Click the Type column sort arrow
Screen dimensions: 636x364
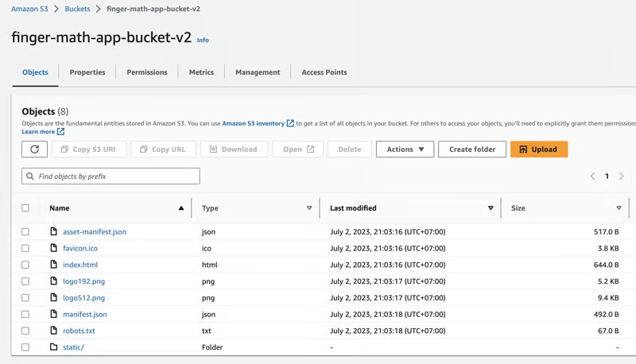click(309, 208)
